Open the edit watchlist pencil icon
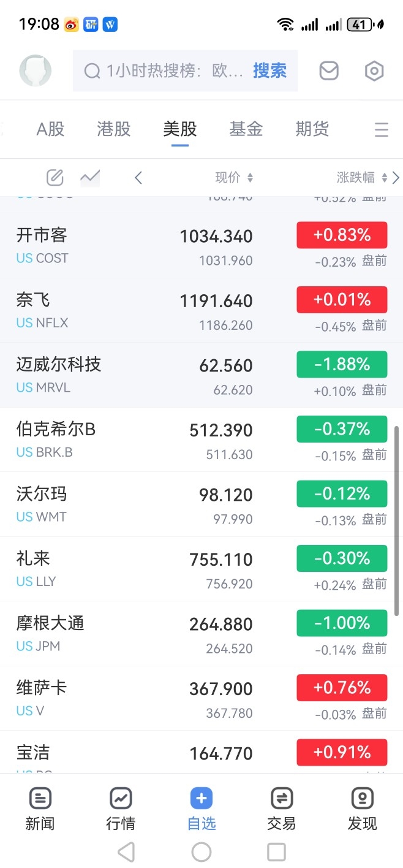The image size is (403, 868). pyautogui.click(x=55, y=178)
